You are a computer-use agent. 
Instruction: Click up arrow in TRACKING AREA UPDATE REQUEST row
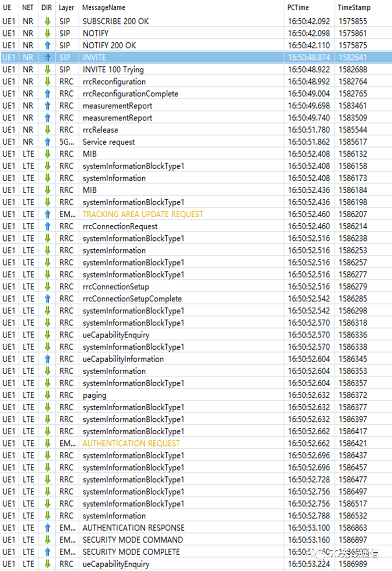coord(48,214)
